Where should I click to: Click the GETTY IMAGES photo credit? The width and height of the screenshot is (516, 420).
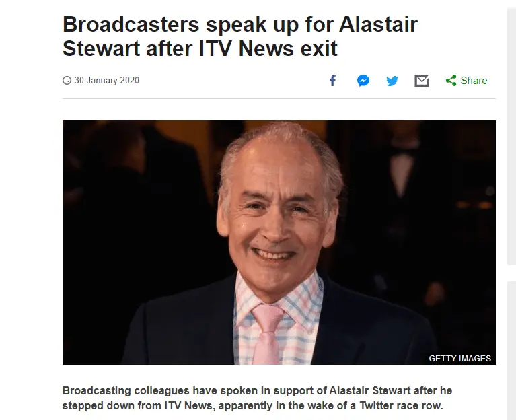(459, 359)
